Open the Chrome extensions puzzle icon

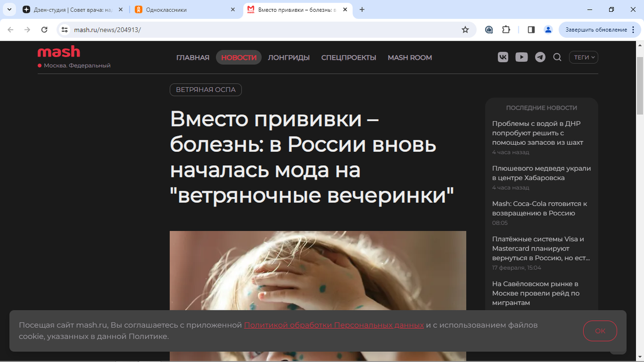pos(506,29)
